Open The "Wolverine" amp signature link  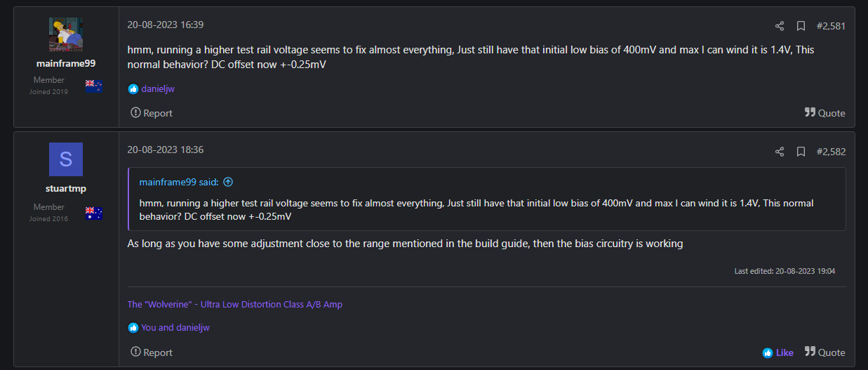tap(235, 305)
